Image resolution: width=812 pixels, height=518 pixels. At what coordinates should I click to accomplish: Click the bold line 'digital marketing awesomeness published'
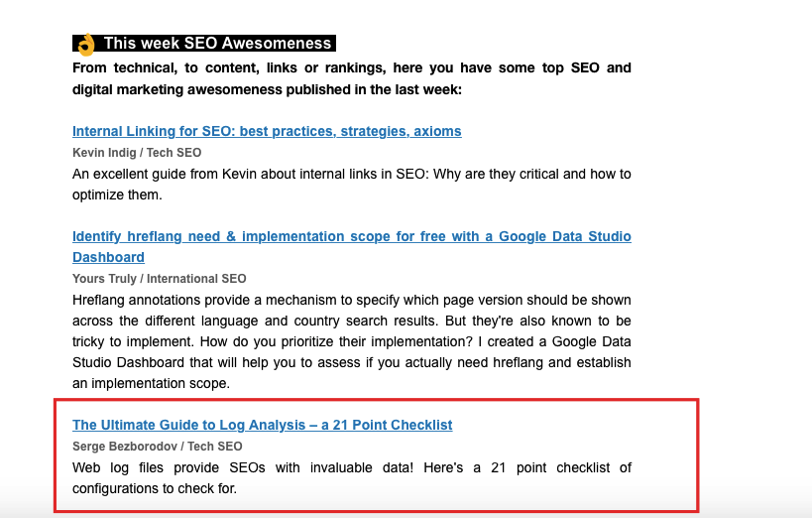pyautogui.click(x=267, y=89)
